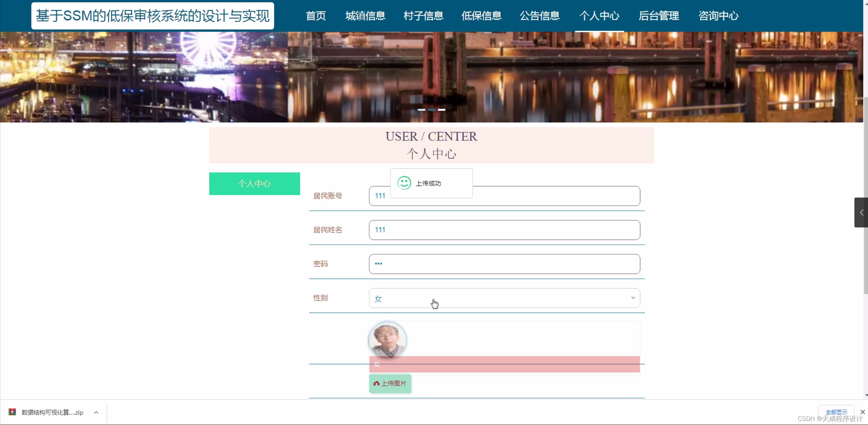Focus the 居民姓名 name input field
868x425 pixels.
(x=504, y=230)
